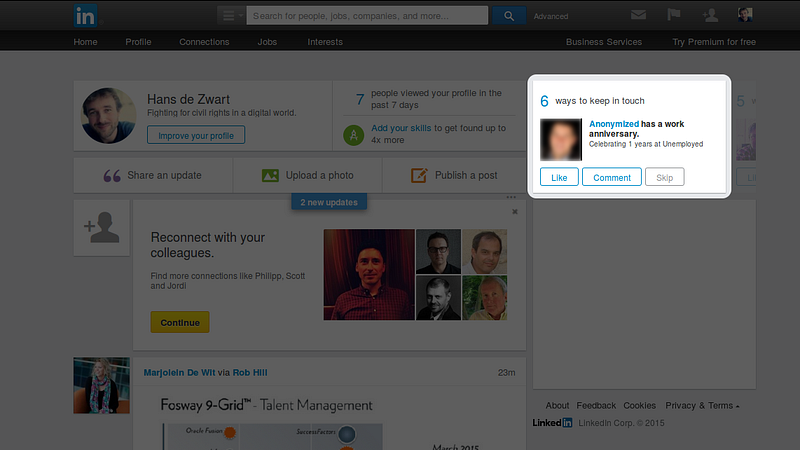
Task: Click Marjolein De Wit's profile picture
Action: click(102, 385)
